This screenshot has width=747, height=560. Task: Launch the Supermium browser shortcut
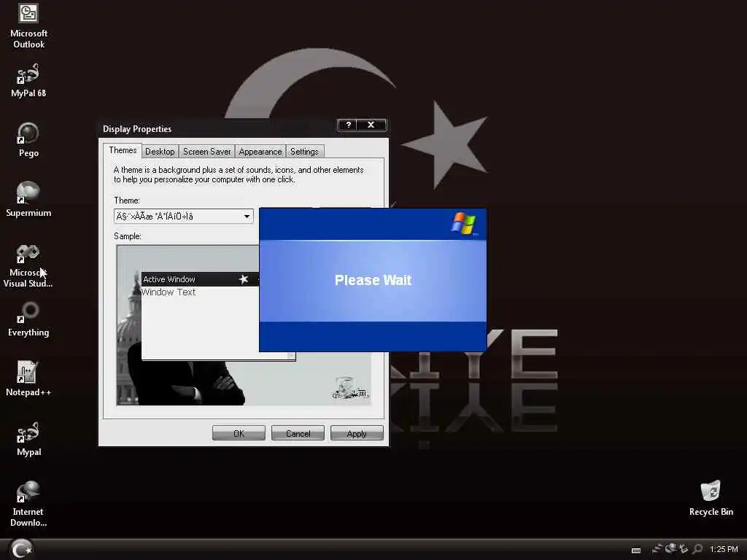tap(28, 200)
